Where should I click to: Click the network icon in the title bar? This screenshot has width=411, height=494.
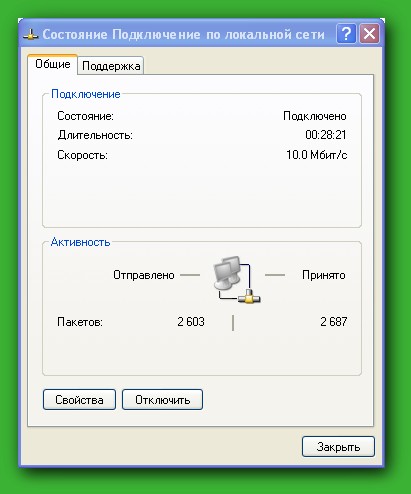(x=31, y=35)
